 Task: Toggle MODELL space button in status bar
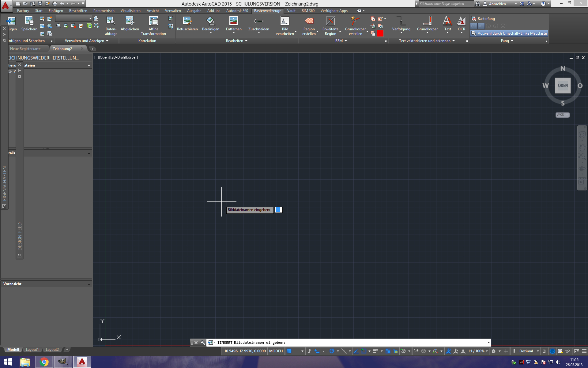[276, 351]
